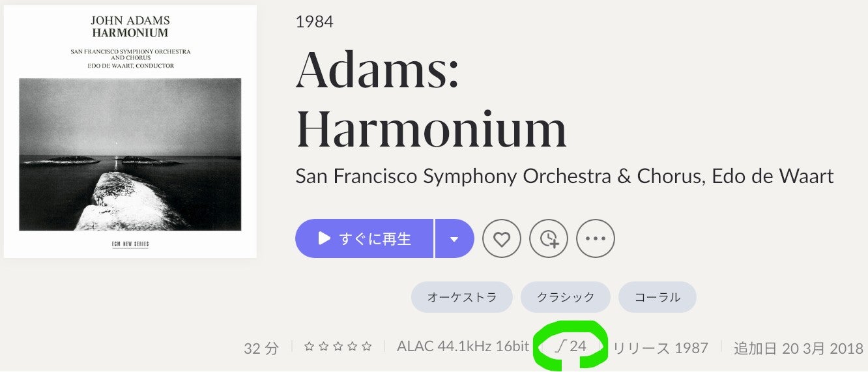Screen dimensions: 868x372
Task: Select the オーケストラ genre tag
Action: [x=461, y=297]
